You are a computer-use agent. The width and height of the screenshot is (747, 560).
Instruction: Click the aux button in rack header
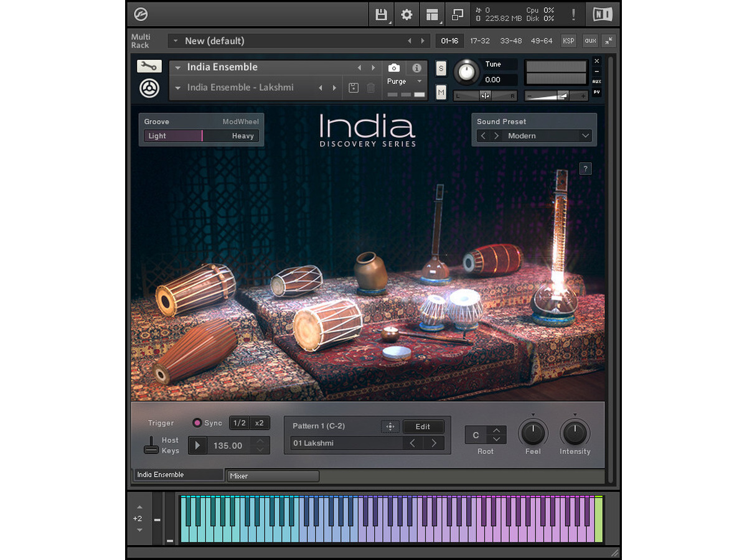click(x=590, y=40)
